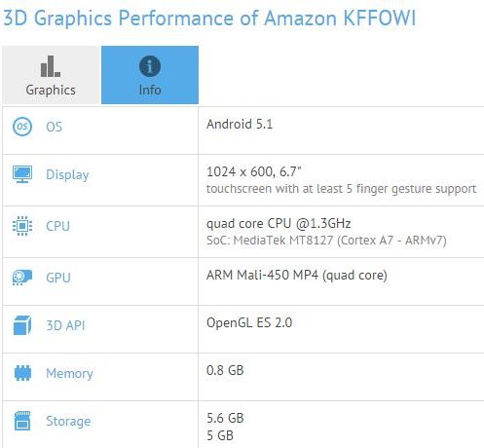Click the GPU graphics card icon
The height and width of the screenshot is (448, 484).
tap(22, 278)
